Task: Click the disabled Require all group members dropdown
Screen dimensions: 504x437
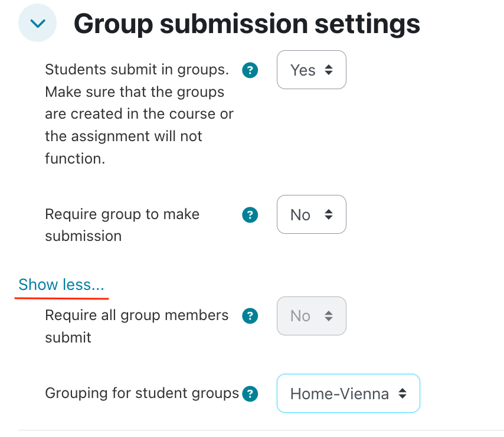Action: click(311, 316)
